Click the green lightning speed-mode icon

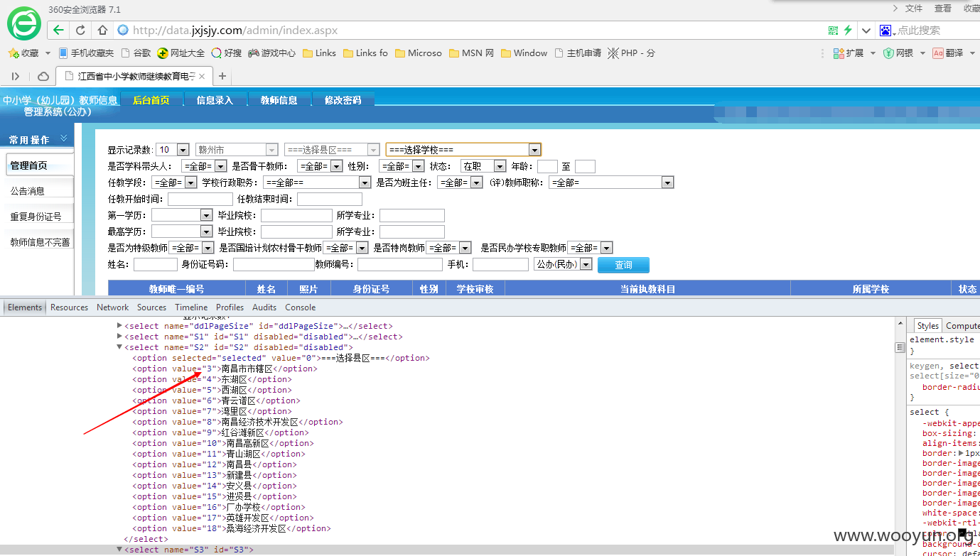(x=848, y=31)
